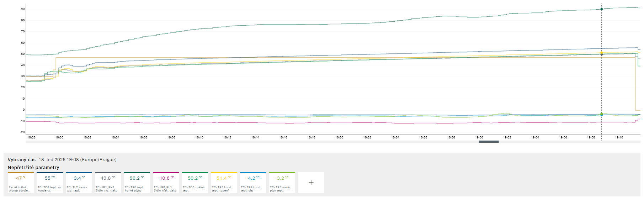Toggle the TL2 nasáv. vzd. tepl. card
The height and width of the screenshot is (200, 644).
pyautogui.click(x=79, y=183)
